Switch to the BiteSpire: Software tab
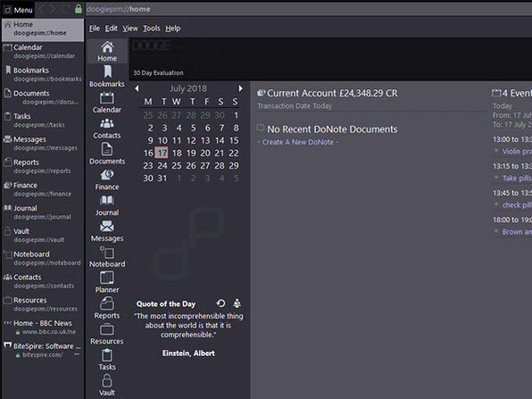Image resolution: width=532 pixels, height=399 pixels. pyautogui.click(x=43, y=351)
